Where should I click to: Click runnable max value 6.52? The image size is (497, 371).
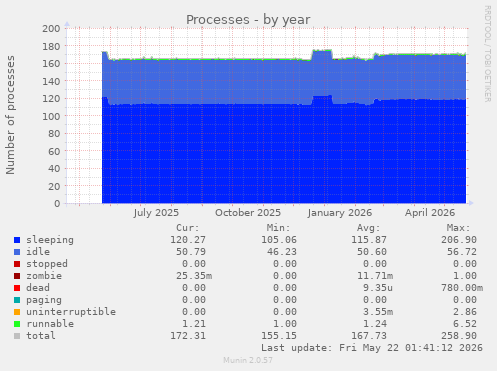465,324
